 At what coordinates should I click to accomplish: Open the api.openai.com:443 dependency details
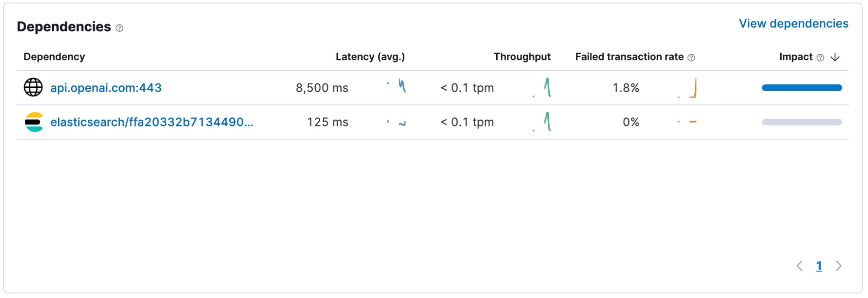(x=106, y=87)
